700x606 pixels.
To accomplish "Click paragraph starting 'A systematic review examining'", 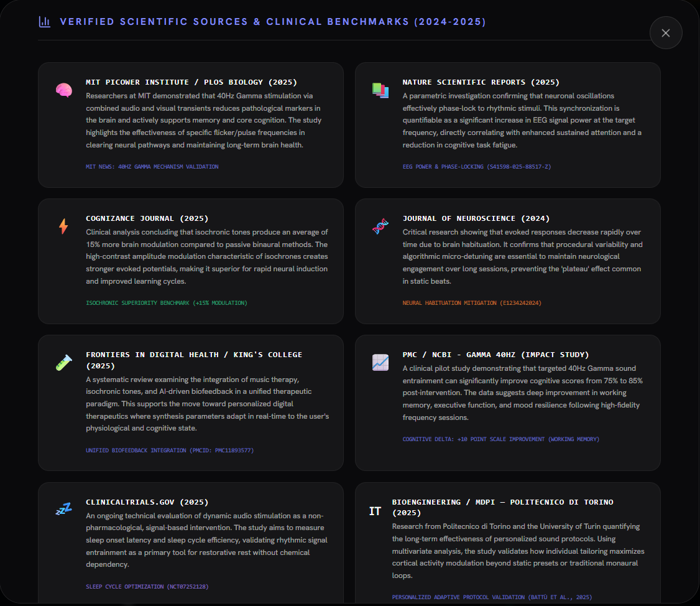I will click(208, 404).
